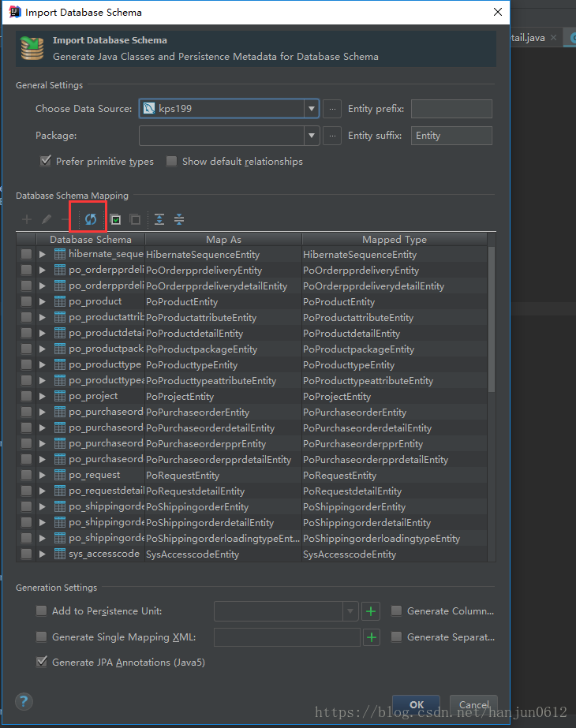Image resolution: width=576 pixels, height=728 pixels.
Task: Enable Show default relationships checkbox
Action: pyautogui.click(x=171, y=161)
